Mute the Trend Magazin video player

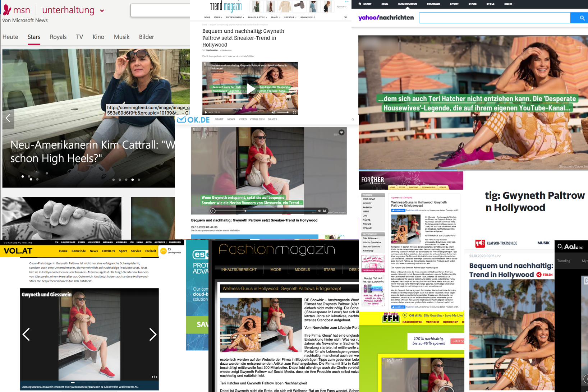[273, 112]
